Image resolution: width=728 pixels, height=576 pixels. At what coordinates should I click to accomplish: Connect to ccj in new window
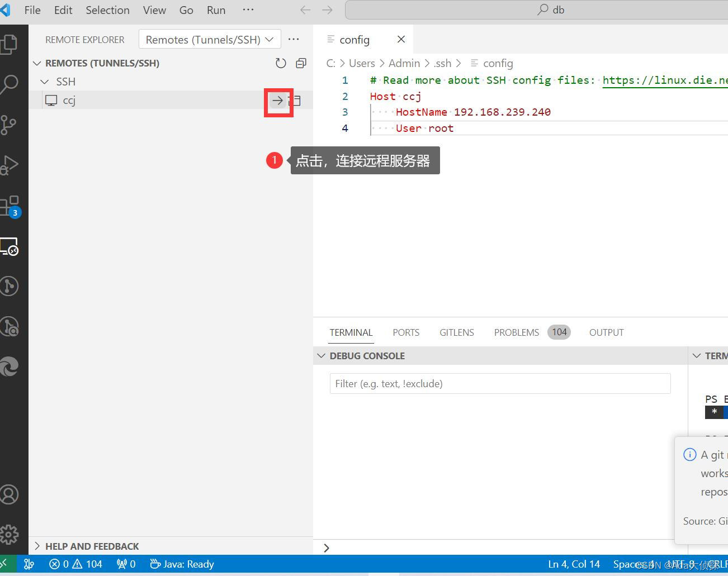[296, 101]
